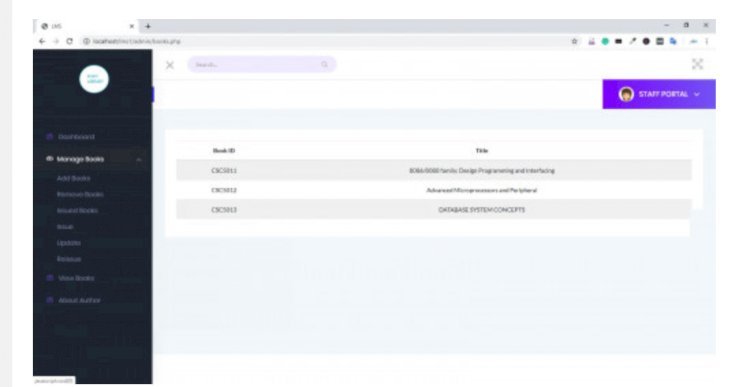Go back using the browser back arrow
750x387 pixels.
[x=42, y=42]
